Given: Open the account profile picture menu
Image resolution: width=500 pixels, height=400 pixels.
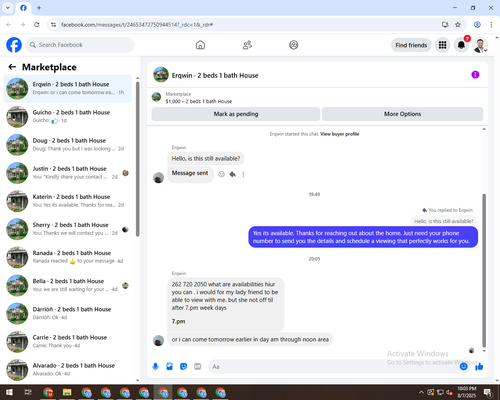Looking at the screenshot, I should [480, 45].
